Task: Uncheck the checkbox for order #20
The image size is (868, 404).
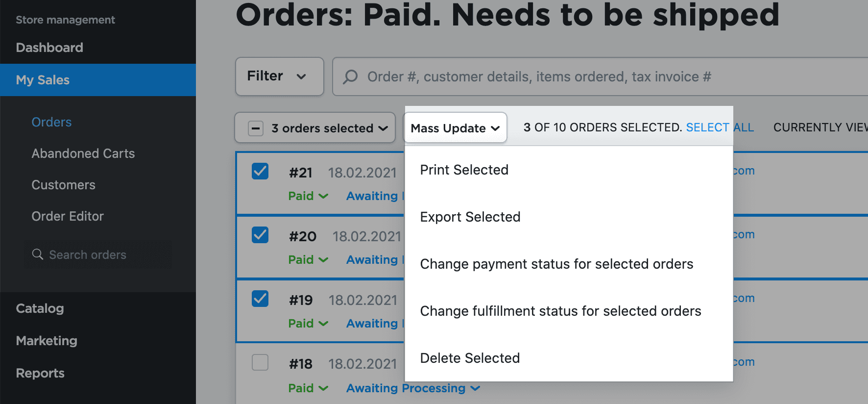Action: [x=260, y=235]
